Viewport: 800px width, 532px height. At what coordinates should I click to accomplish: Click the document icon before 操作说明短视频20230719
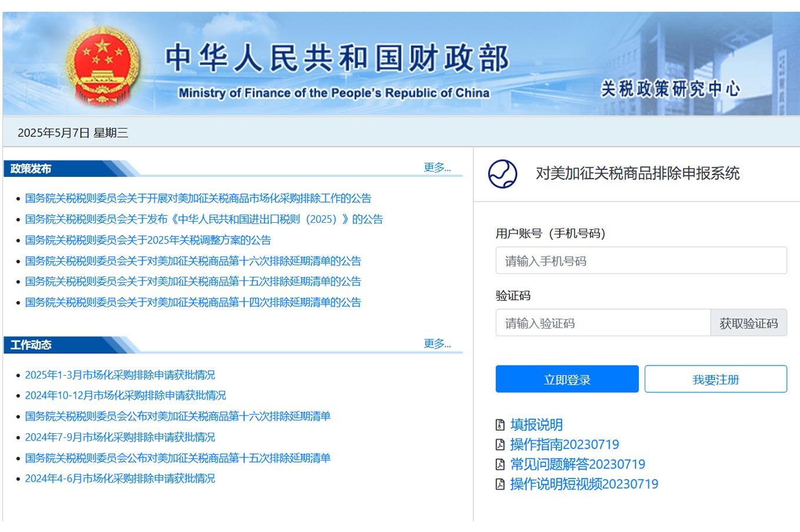501,484
